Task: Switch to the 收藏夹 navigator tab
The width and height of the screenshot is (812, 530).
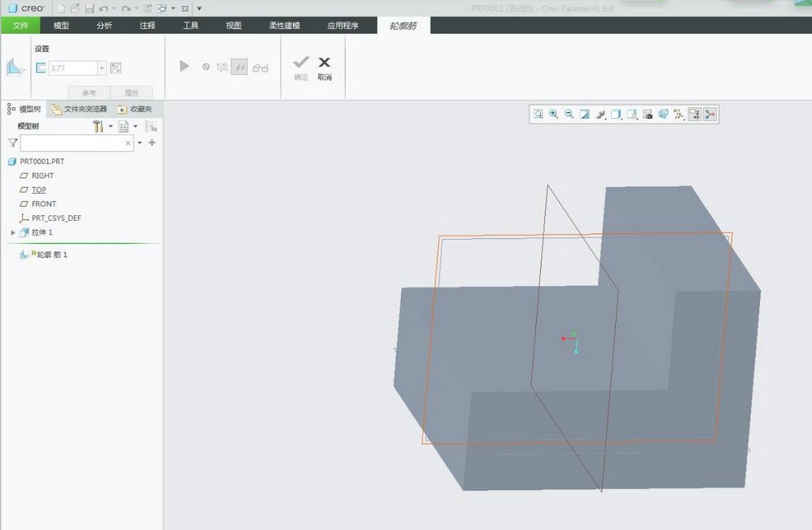Action: click(x=135, y=109)
